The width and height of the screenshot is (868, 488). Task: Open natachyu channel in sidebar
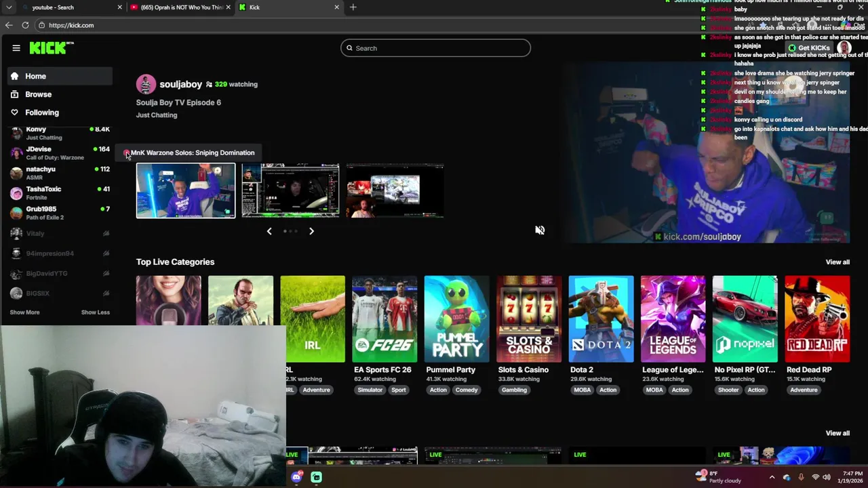[60, 173]
